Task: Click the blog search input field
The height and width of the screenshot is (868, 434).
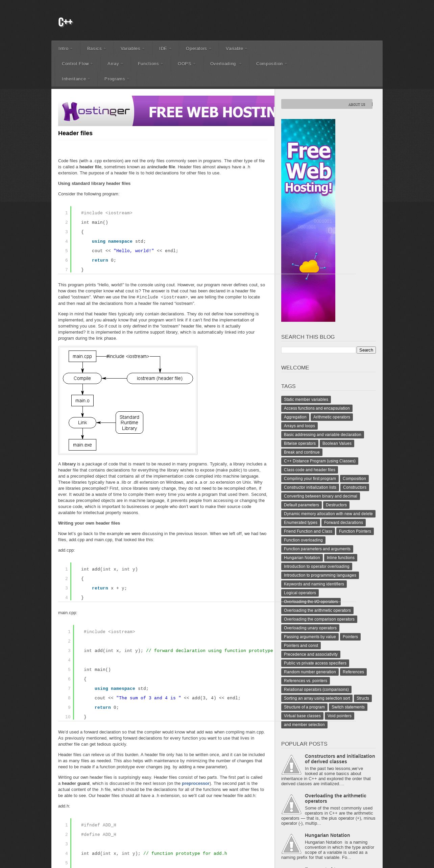Action: 318,350
